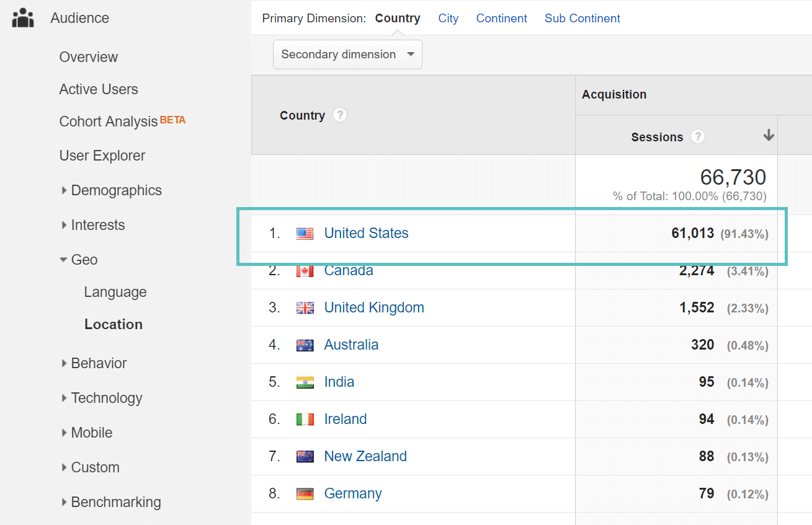Open the User Explorer report

(x=103, y=156)
